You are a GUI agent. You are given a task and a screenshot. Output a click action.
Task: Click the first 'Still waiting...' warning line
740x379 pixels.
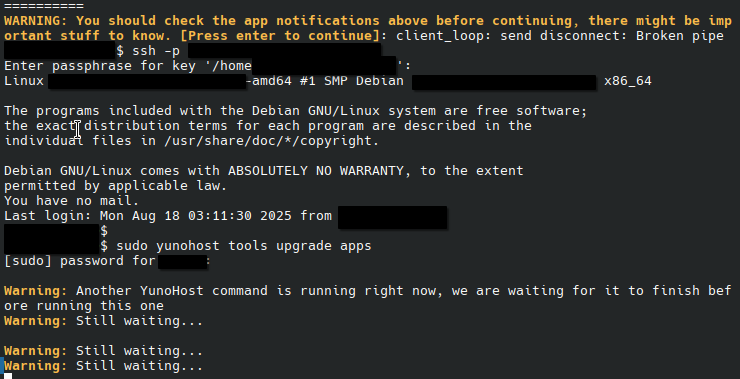(x=103, y=321)
